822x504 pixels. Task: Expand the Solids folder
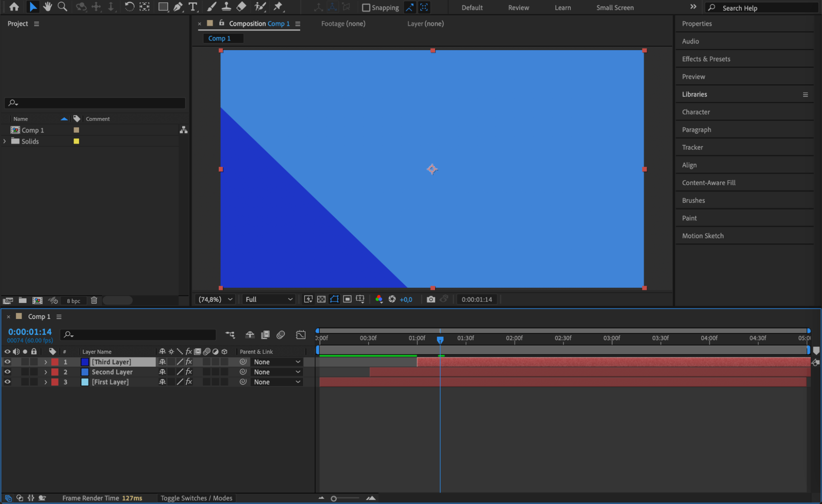point(5,141)
